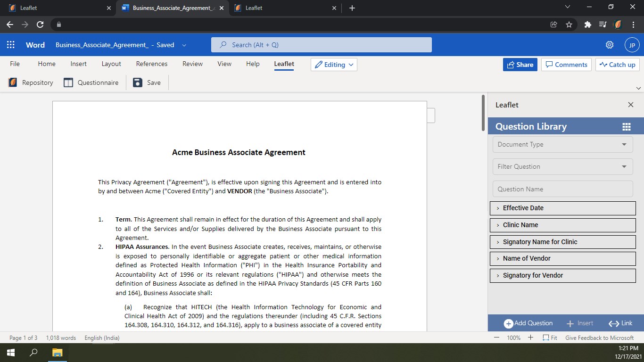Switch to the References ribbon tab

pyautogui.click(x=151, y=64)
